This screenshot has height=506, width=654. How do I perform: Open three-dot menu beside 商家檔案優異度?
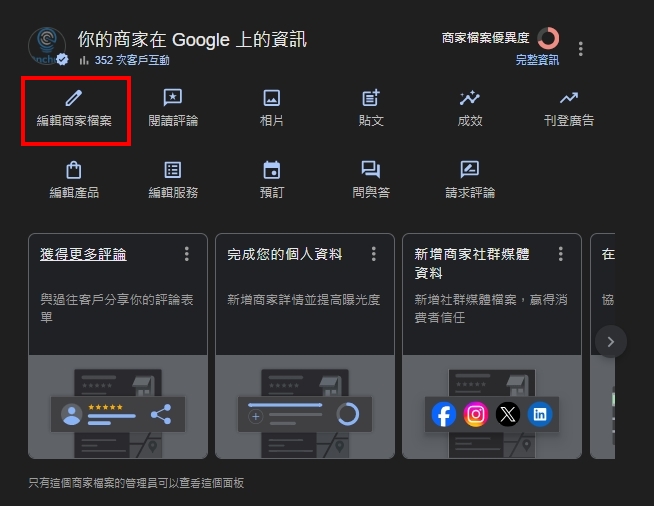coord(581,49)
